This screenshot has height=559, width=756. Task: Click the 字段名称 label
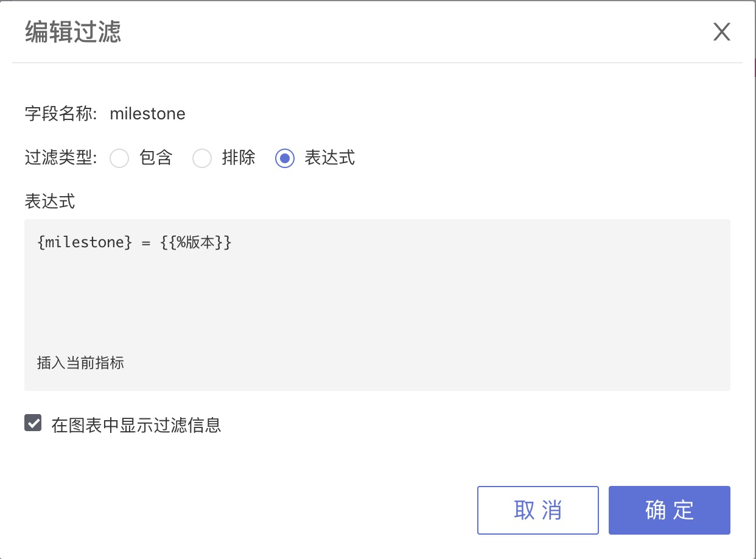tap(61, 114)
